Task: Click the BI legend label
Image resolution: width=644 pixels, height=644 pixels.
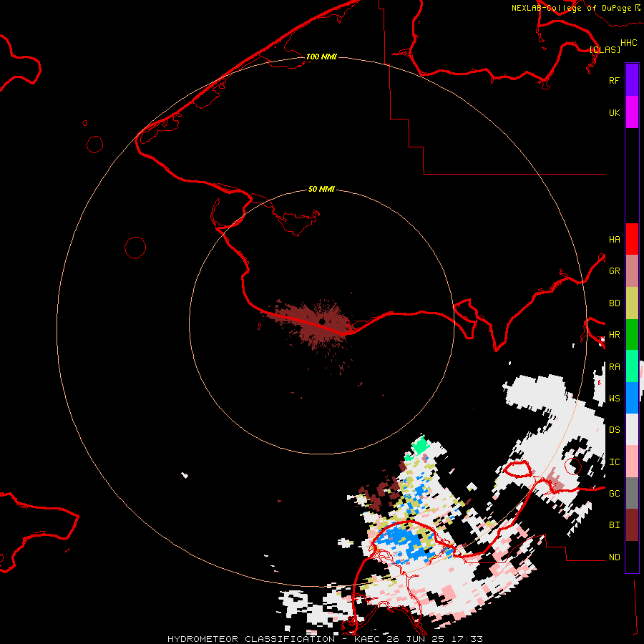Action: [x=614, y=525]
